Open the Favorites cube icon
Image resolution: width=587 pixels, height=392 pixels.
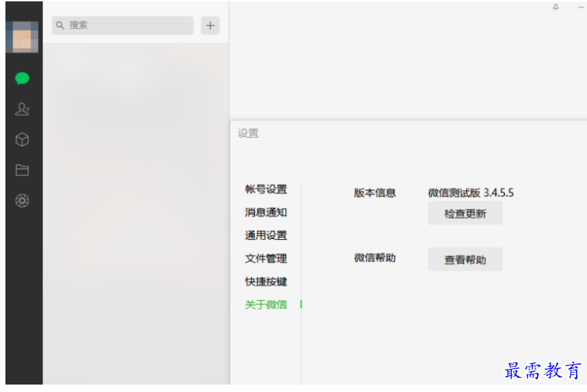22,140
